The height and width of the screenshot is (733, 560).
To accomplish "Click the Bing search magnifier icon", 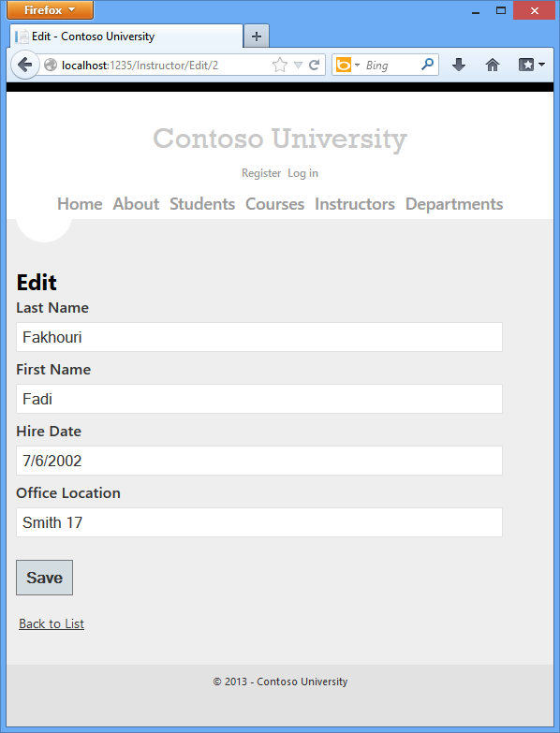I will pyautogui.click(x=427, y=65).
